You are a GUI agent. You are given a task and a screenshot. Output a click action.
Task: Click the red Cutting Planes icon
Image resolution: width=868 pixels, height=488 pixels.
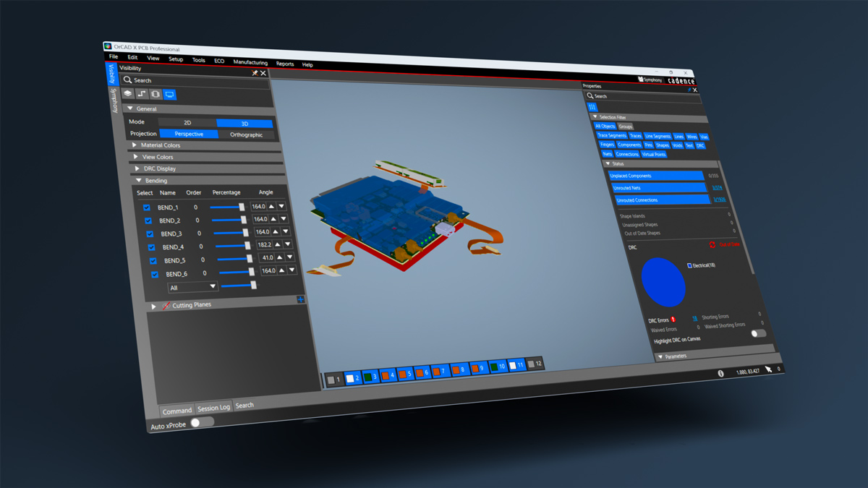tap(166, 306)
